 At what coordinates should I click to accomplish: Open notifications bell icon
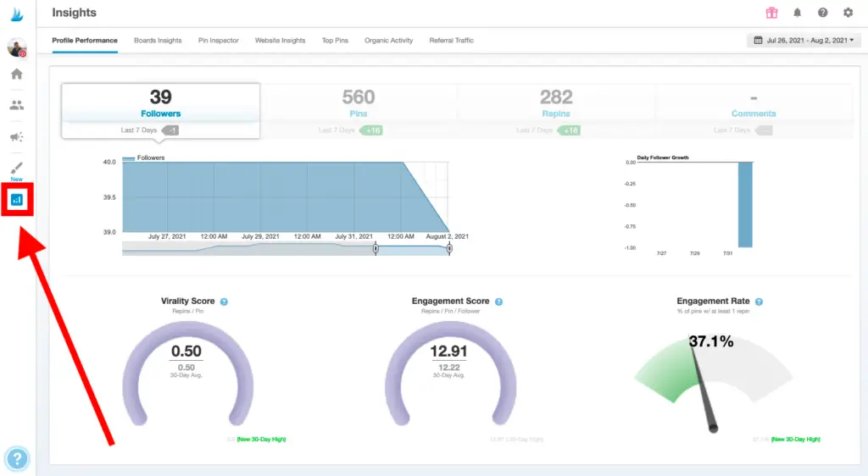797,13
